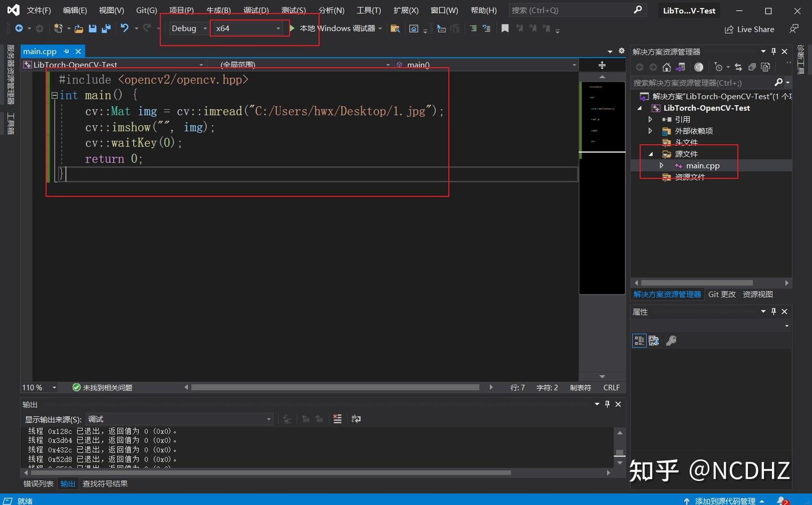The height and width of the screenshot is (505, 812).
Task: Save all open files
Action: coord(106,28)
